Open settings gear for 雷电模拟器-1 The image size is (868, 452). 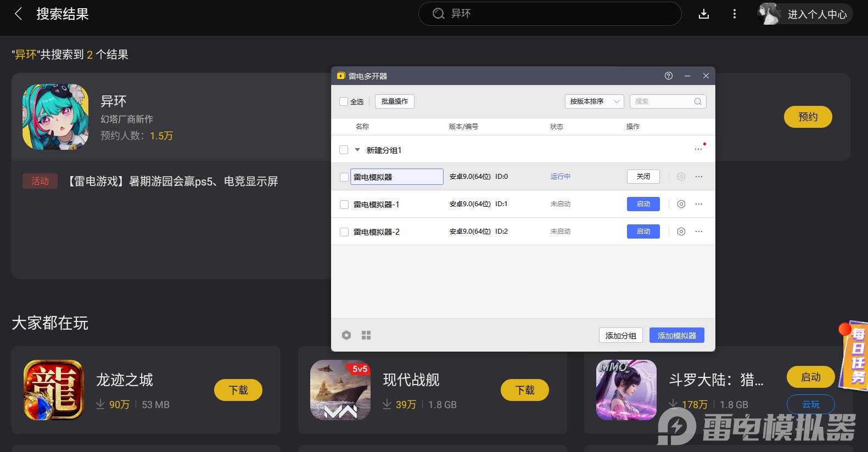coord(681,204)
